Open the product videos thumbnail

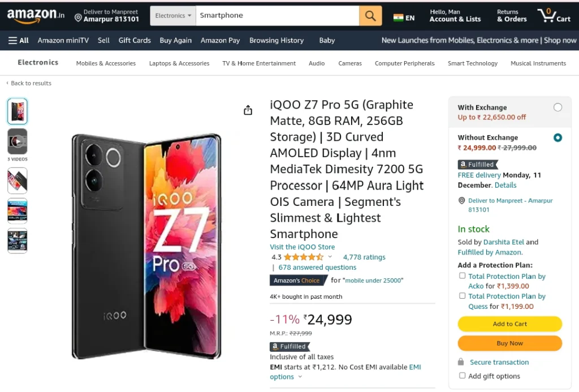18,141
